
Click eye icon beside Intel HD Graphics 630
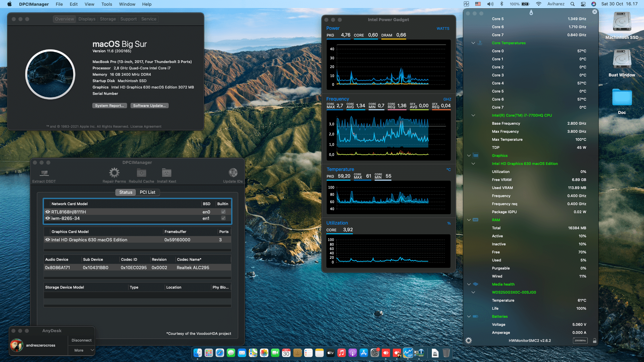click(48, 240)
